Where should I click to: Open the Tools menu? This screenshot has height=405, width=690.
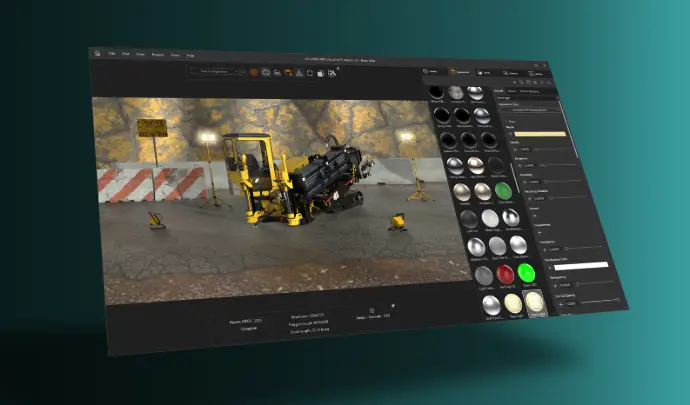click(175, 55)
